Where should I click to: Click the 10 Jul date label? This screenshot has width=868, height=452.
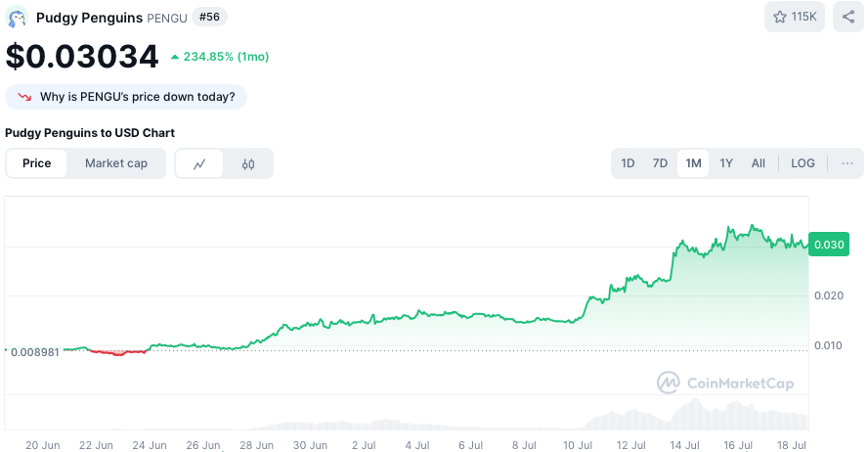(x=578, y=445)
